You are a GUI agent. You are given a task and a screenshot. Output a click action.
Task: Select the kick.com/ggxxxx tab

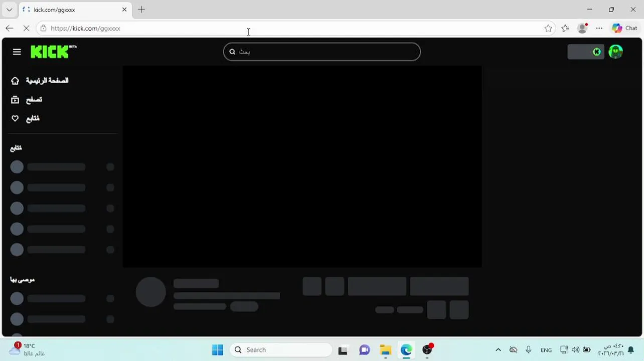coord(75,10)
